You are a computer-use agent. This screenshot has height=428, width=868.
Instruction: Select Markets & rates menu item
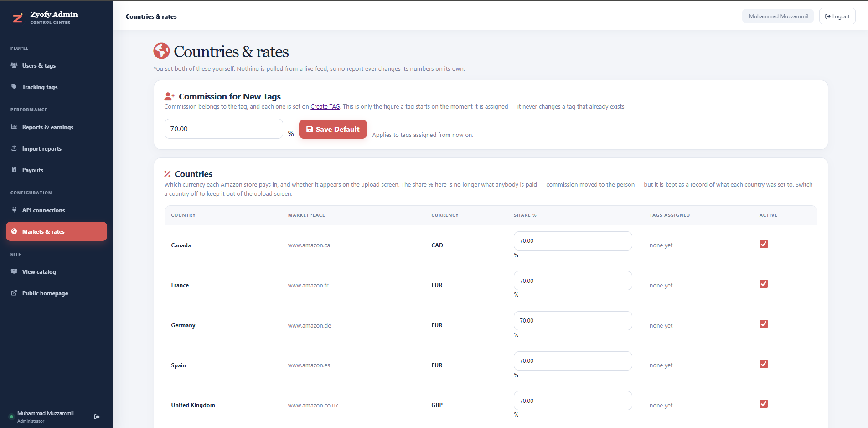(57, 231)
